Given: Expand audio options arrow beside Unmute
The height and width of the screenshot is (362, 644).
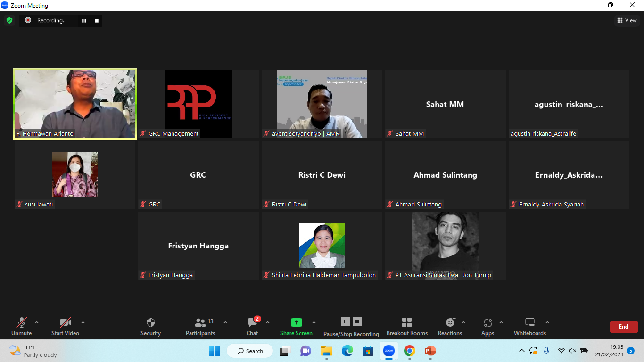Looking at the screenshot, I should click(x=37, y=323).
